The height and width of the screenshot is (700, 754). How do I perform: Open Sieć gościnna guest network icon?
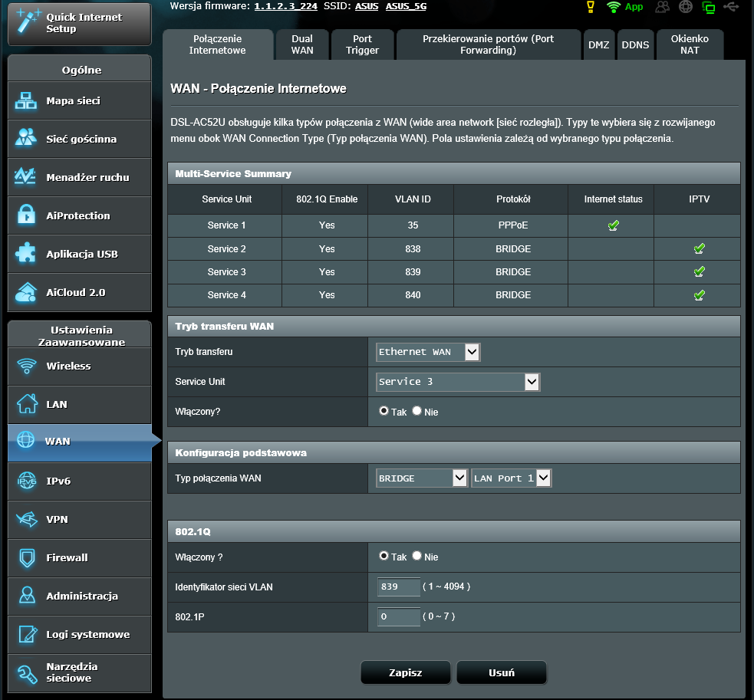coord(27,139)
